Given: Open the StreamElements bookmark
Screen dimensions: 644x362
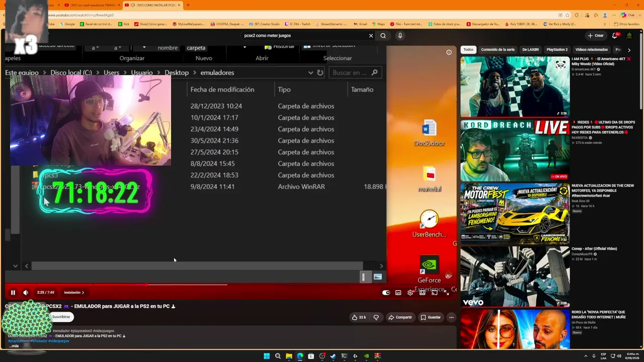Looking at the screenshot, I should click(331, 24).
